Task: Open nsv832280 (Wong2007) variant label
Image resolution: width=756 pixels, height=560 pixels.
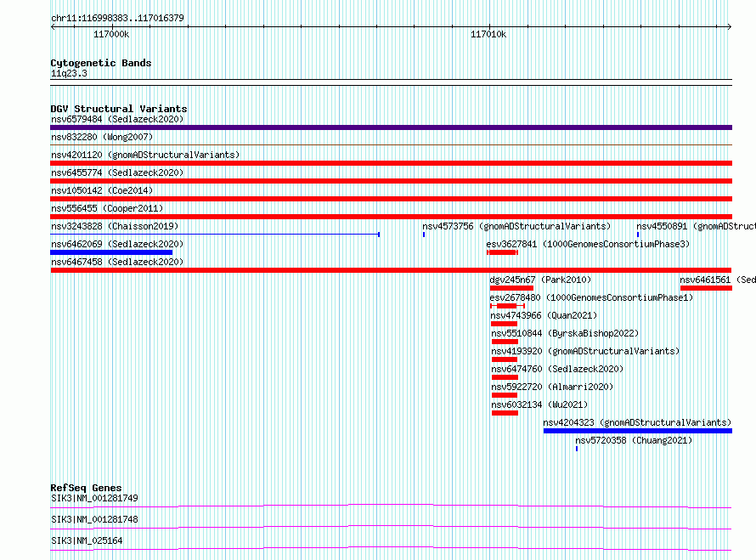Action: pyautogui.click(x=102, y=137)
